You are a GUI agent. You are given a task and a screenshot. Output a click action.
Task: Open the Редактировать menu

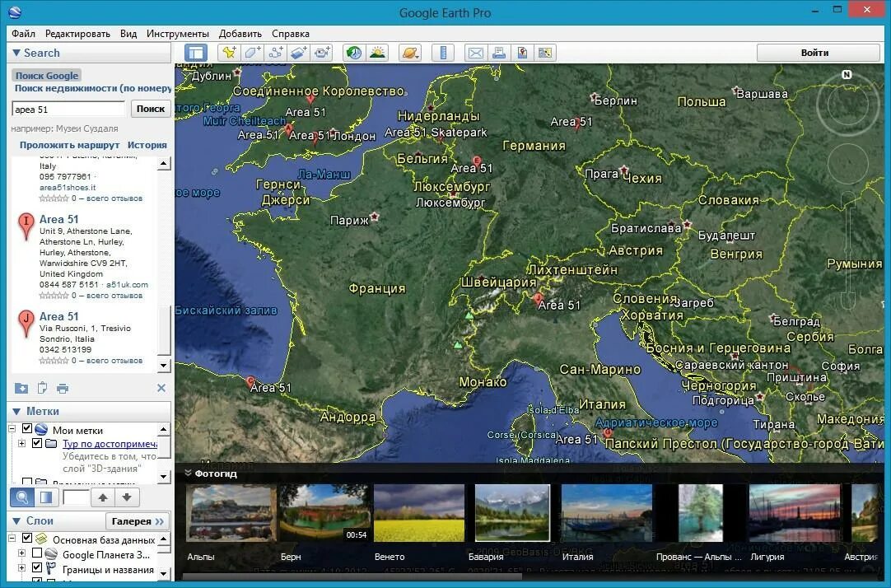(78, 34)
